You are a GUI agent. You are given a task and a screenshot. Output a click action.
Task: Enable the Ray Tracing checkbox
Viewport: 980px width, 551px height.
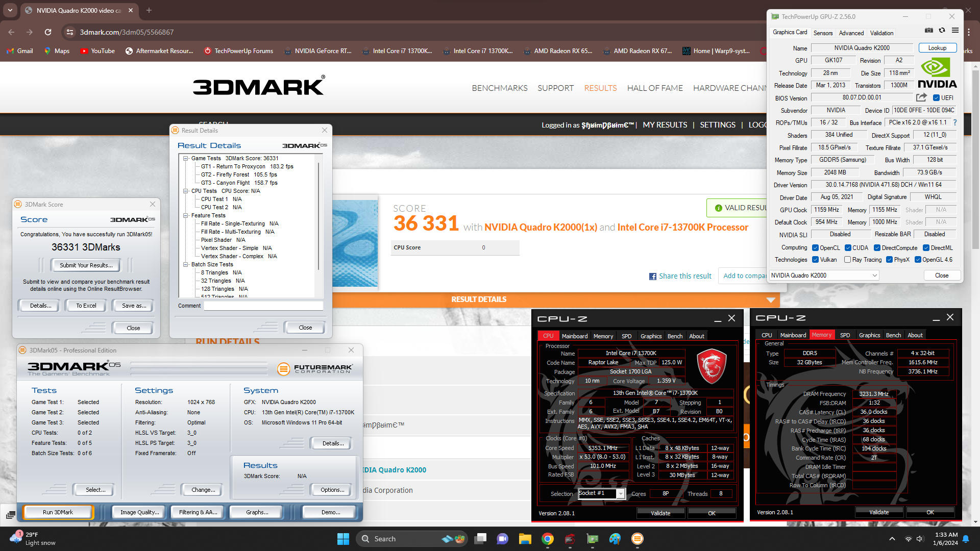[x=847, y=260]
